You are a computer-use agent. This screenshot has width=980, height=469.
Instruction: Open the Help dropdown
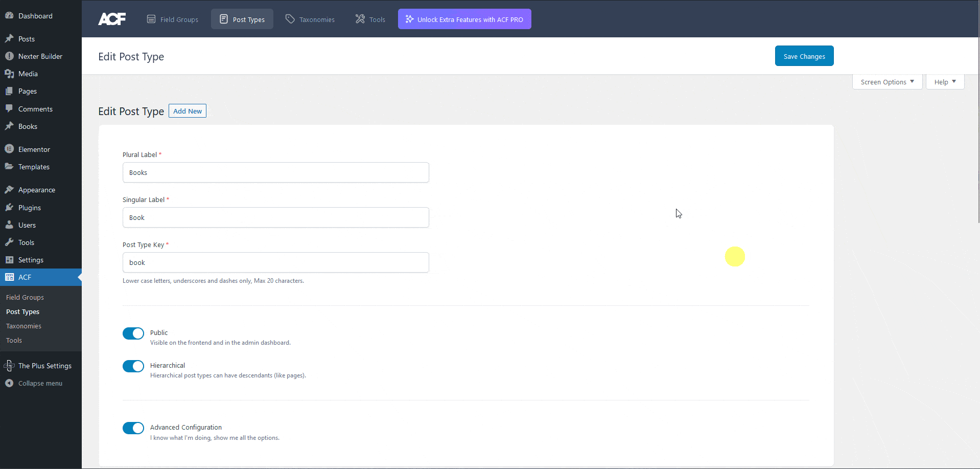pyautogui.click(x=944, y=82)
